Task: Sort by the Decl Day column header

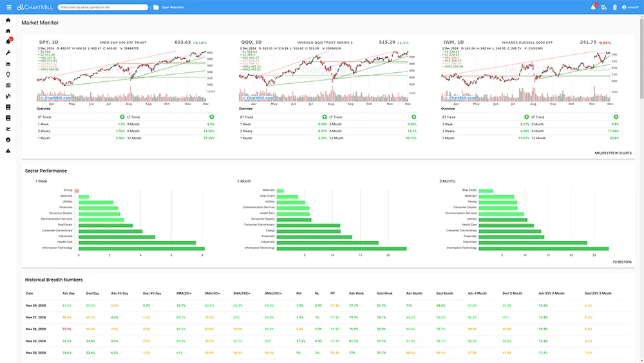Action: tap(92, 293)
